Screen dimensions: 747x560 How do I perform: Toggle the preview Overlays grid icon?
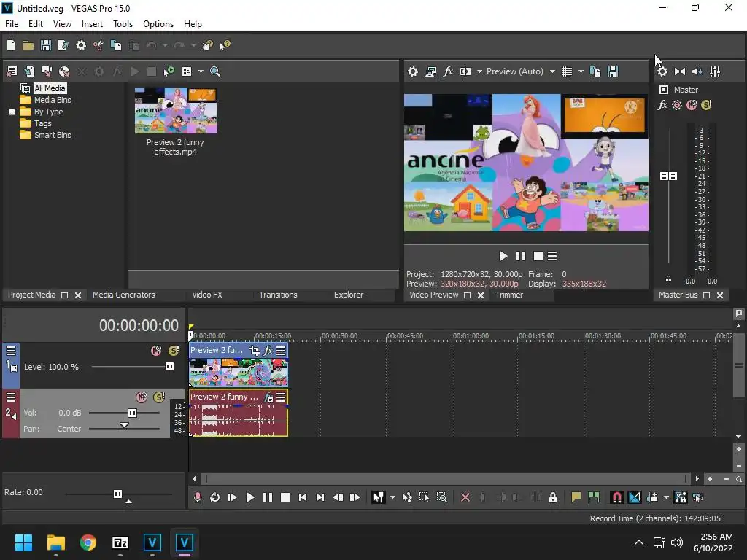[x=566, y=71]
